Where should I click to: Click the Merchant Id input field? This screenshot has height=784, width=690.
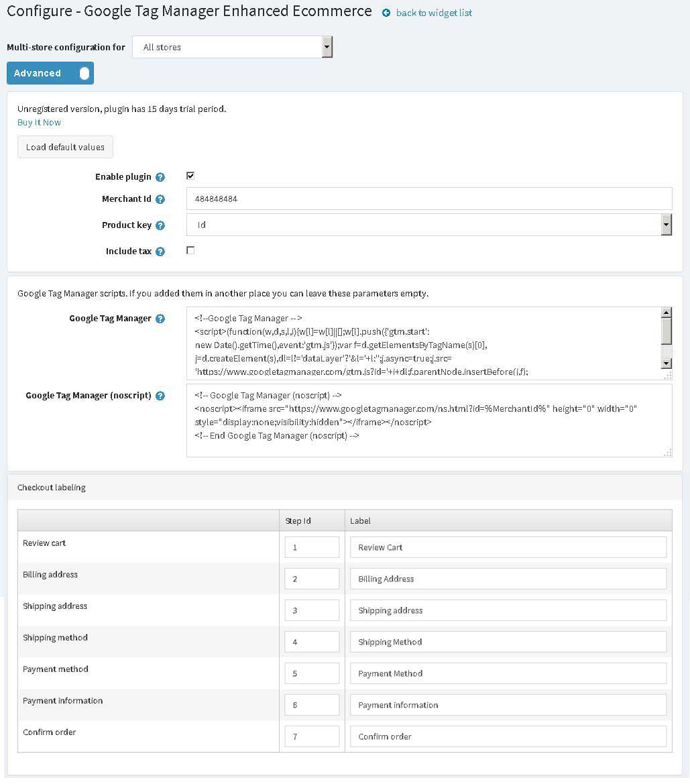pos(429,199)
